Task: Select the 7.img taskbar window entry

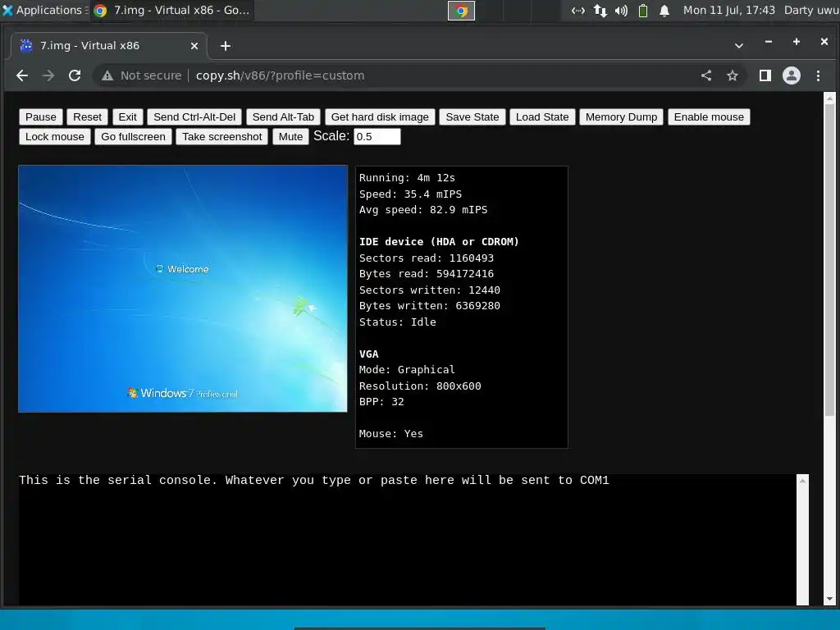Action: point(171,10)
